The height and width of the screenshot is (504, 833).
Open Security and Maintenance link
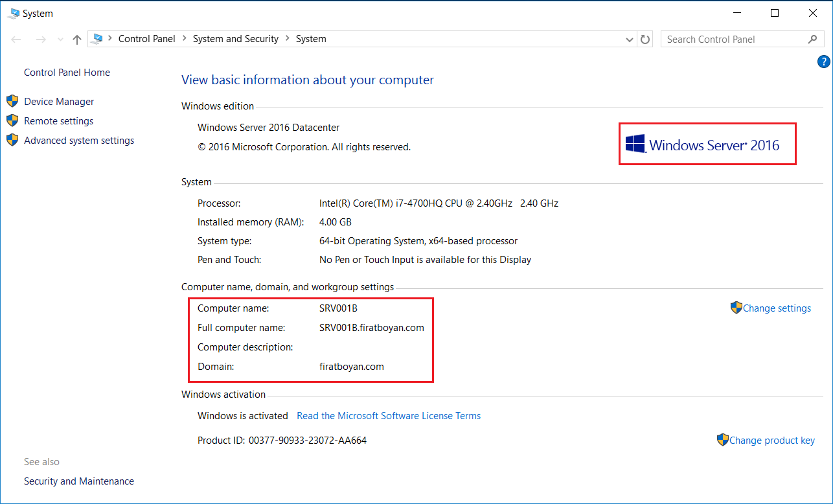[79, 481]
